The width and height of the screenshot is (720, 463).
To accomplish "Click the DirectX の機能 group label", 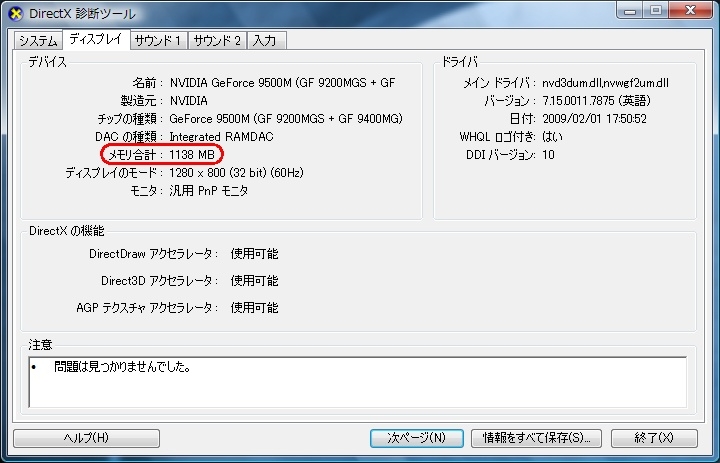I will (x=67, y=231).
